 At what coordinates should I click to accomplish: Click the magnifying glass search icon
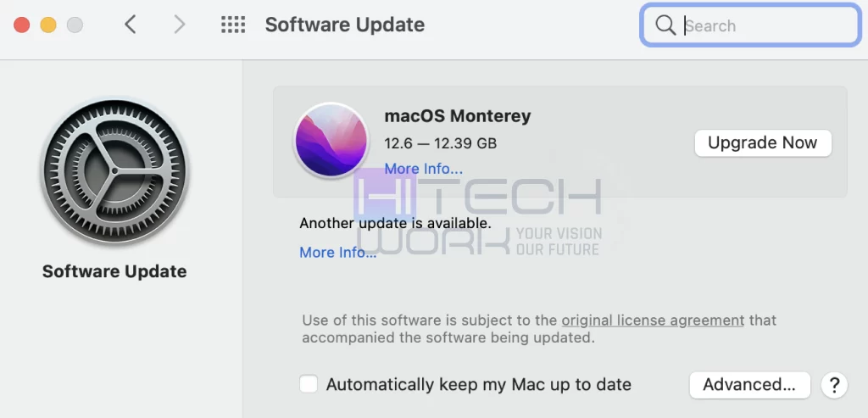pos(665,25)
